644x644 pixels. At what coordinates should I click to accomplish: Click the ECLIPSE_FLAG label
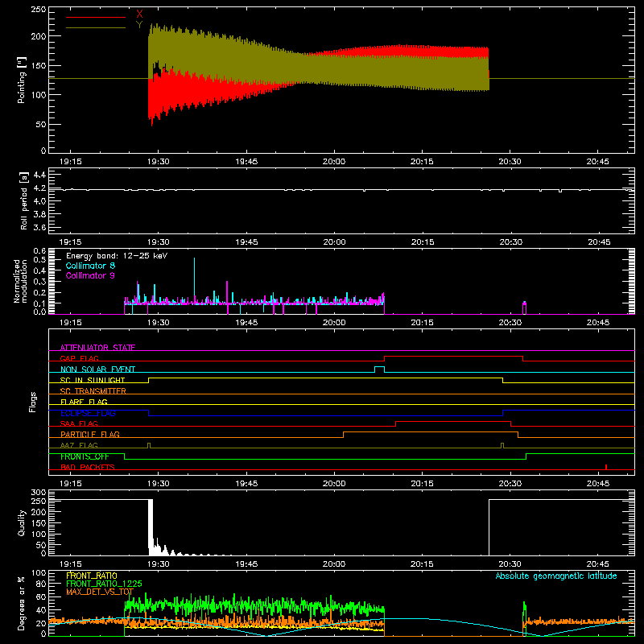click(x=88, y=413)
